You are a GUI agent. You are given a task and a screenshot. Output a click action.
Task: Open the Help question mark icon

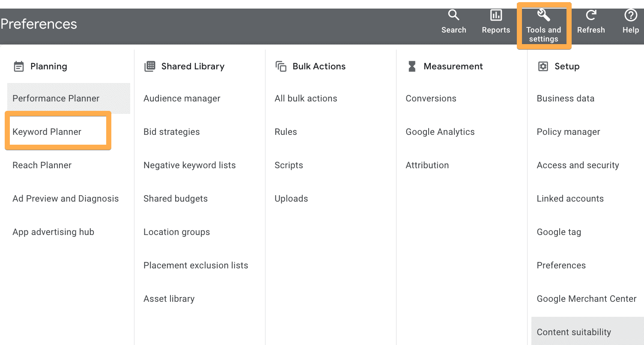click(630, 16)
